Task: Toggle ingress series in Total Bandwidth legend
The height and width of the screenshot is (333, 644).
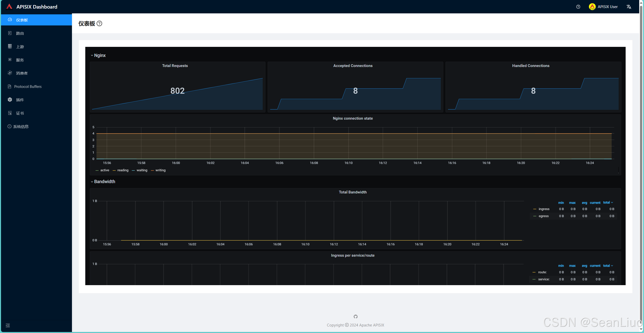Action: pyautogui.click(x=544, y=209)
